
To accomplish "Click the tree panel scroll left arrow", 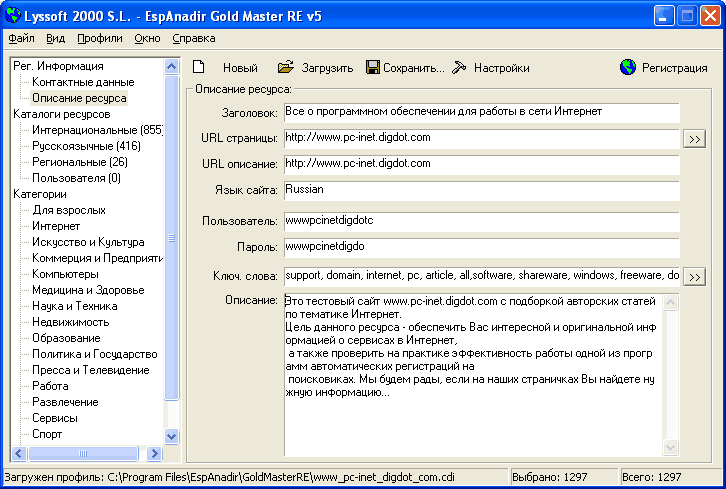I will [x=19, y=453].
